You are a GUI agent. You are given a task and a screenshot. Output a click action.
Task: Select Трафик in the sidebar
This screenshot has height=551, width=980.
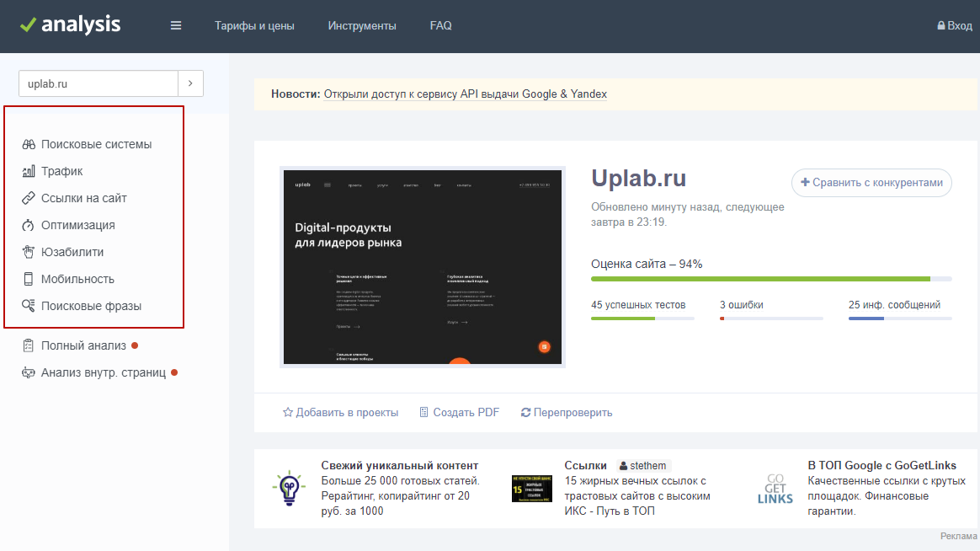click(x=61, y=171)
